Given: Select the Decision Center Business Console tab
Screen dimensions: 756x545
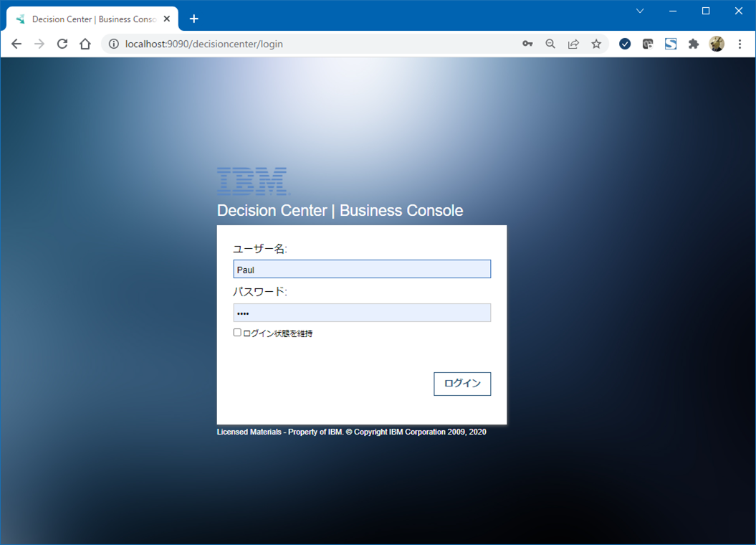Looking at the screenshot, I should [x=94, y=19].
